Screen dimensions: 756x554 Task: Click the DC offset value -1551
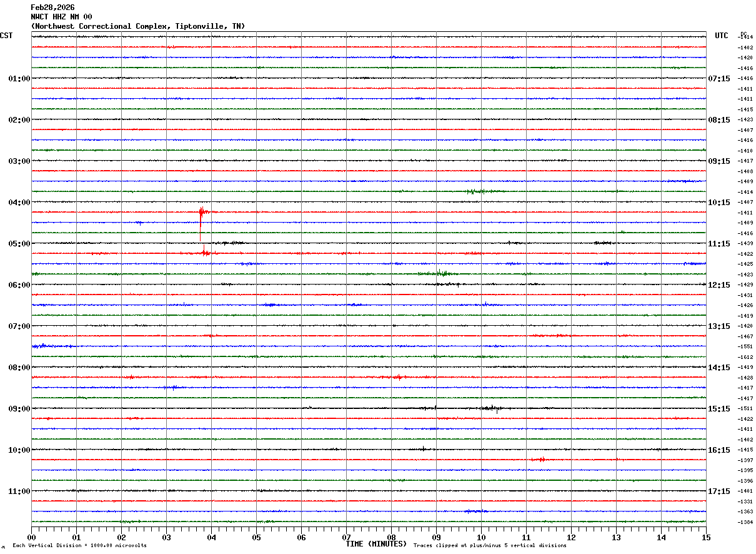(x=745, y=347)
